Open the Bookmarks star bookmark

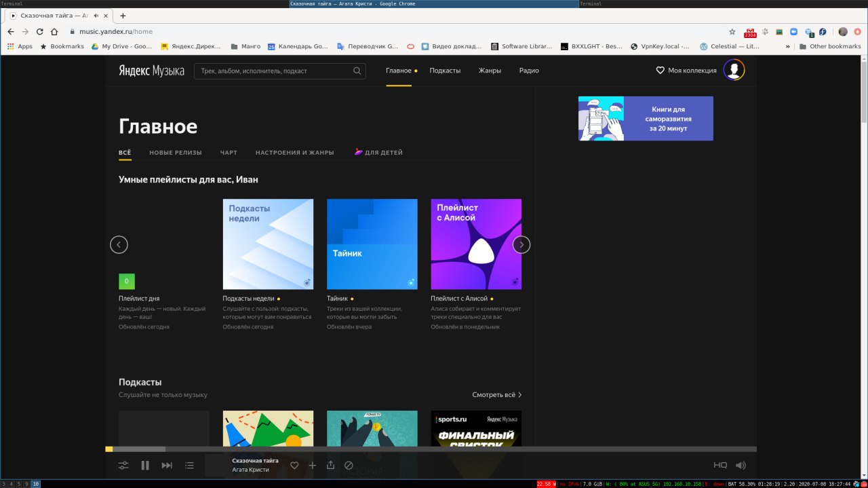62,46
